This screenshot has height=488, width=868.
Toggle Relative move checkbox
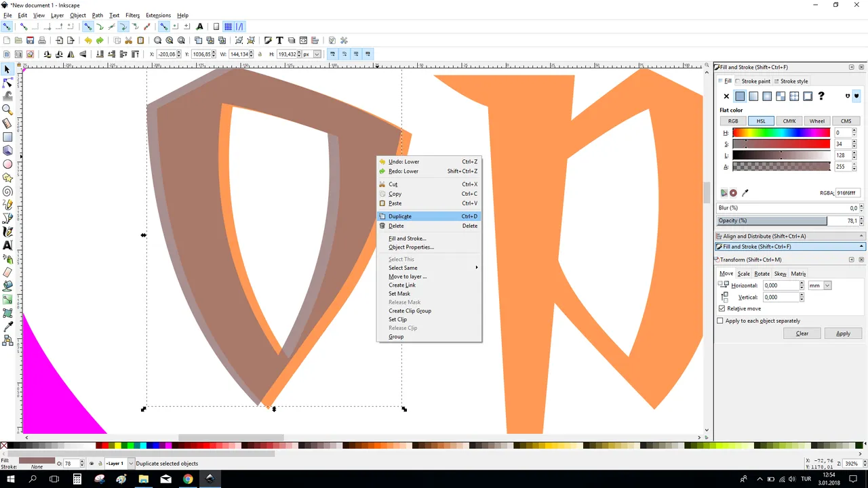coord(722,308)
